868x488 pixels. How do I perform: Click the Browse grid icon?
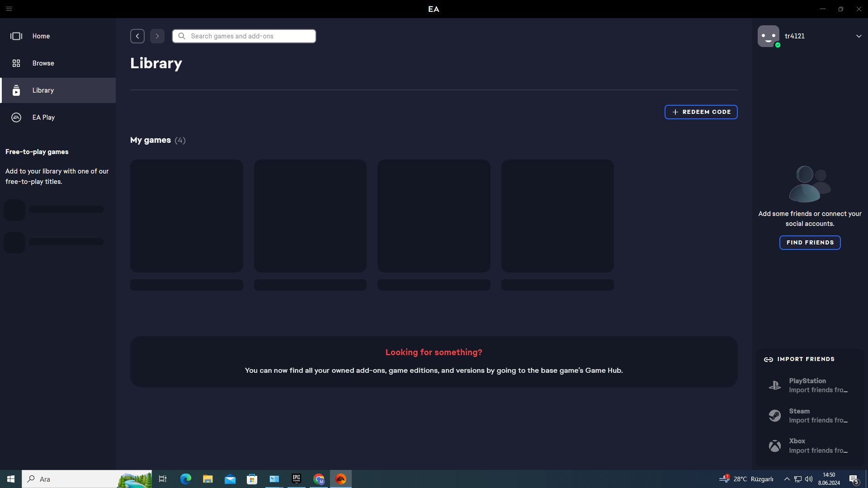coord(16,63)
